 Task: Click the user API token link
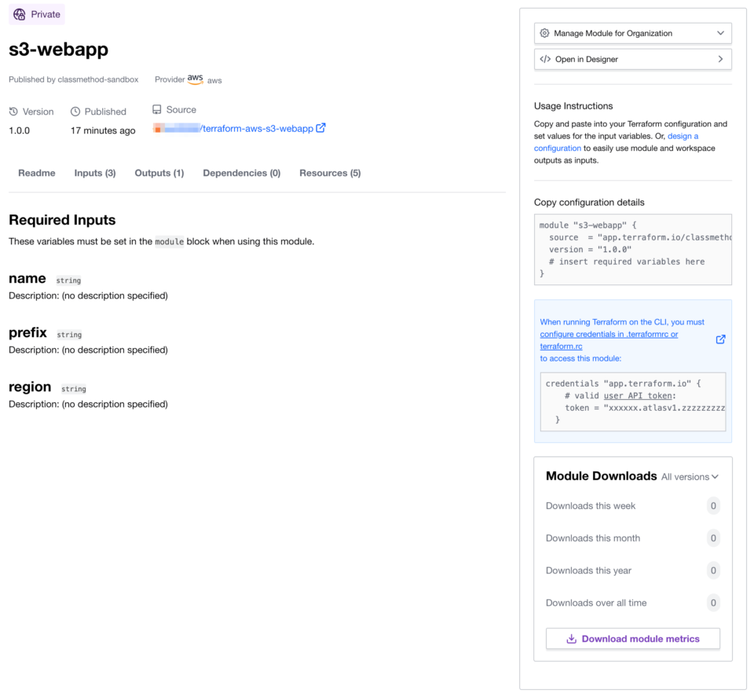pos(638,395)
